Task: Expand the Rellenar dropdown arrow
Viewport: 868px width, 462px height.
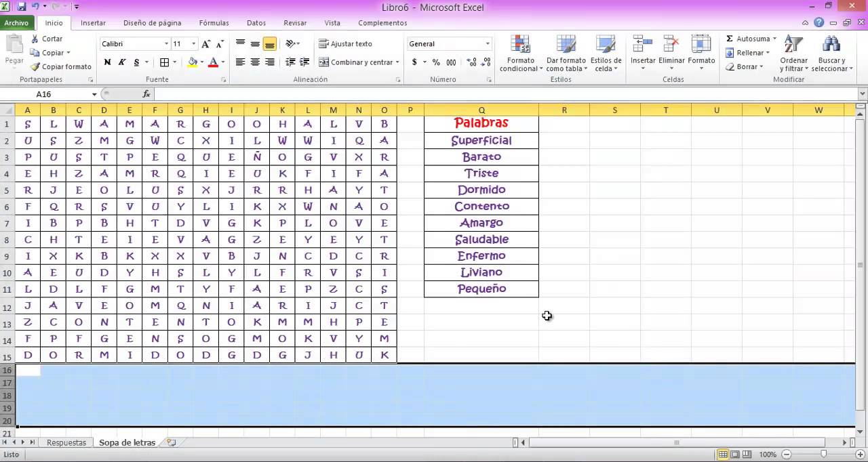Action: [x=768, y=53]
